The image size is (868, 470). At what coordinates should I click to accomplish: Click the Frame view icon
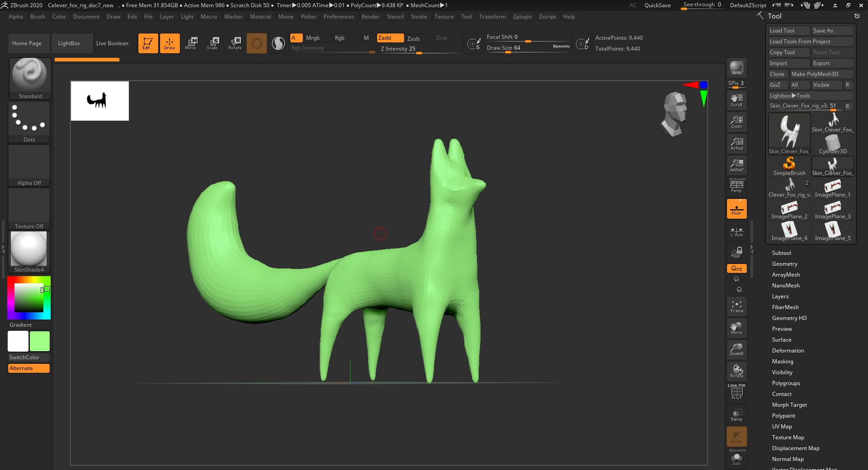click(x=736, y=306)
